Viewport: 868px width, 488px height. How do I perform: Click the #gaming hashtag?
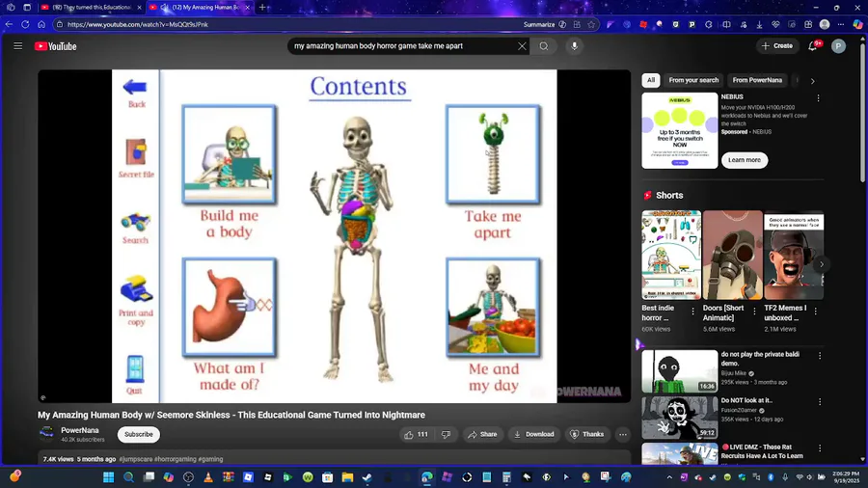[x=210, y=459]
